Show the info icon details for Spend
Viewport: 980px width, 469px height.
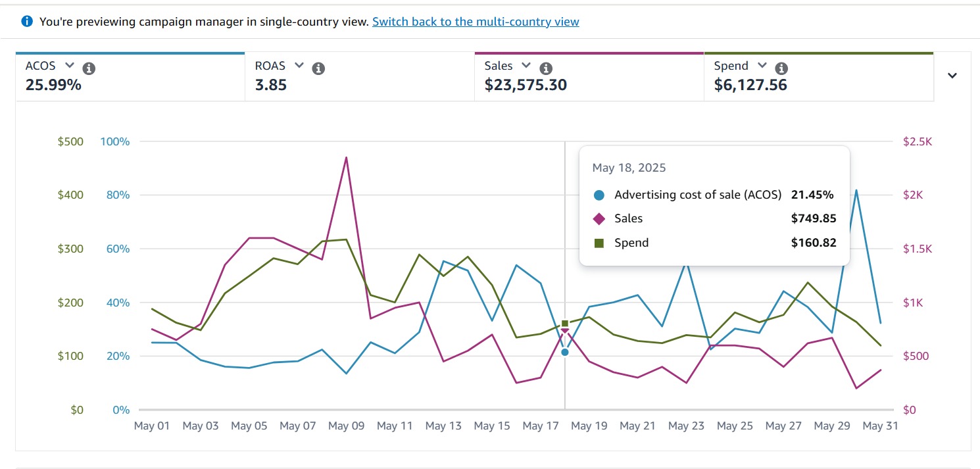[781, 68]
